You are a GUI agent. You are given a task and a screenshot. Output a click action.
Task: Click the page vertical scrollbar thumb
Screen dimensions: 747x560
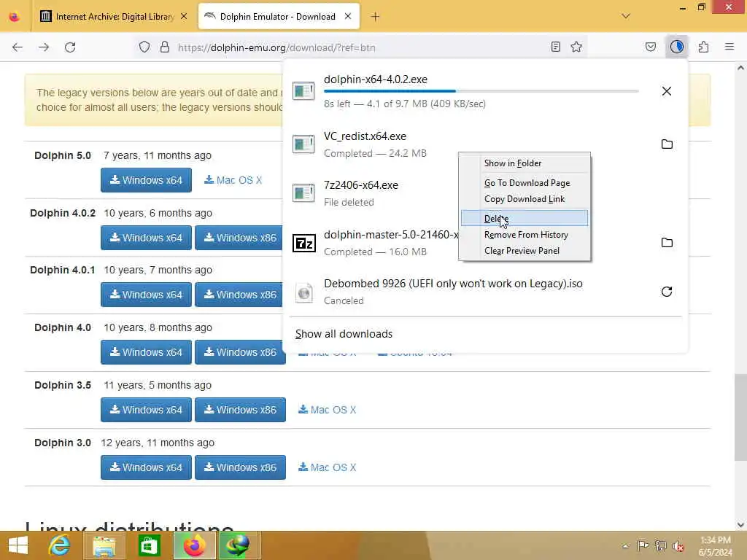coord(740,418)
